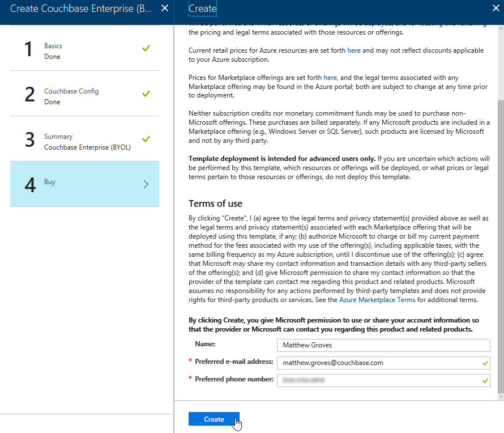Screen dimensions: 504x433
Task: Click the Preferred e-mail address field
Action: point(383,363)
